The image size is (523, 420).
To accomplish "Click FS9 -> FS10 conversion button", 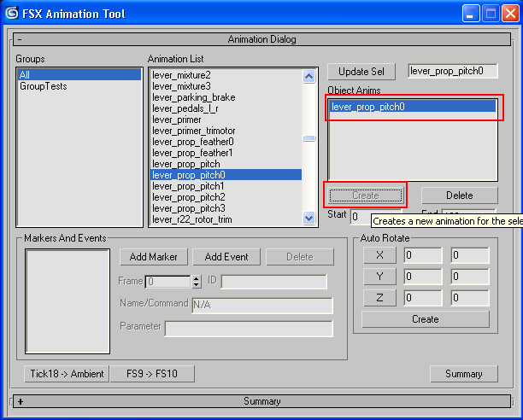I will (x=152, y=374).
